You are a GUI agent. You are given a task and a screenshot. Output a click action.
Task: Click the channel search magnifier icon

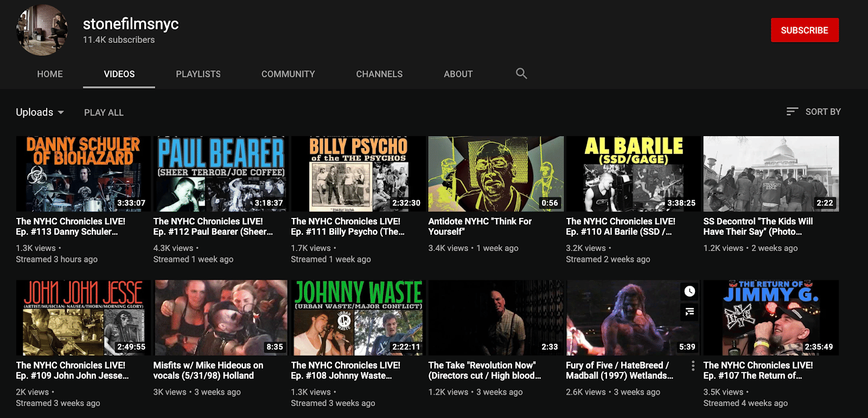pyautogui.click(x=521, y=74)
